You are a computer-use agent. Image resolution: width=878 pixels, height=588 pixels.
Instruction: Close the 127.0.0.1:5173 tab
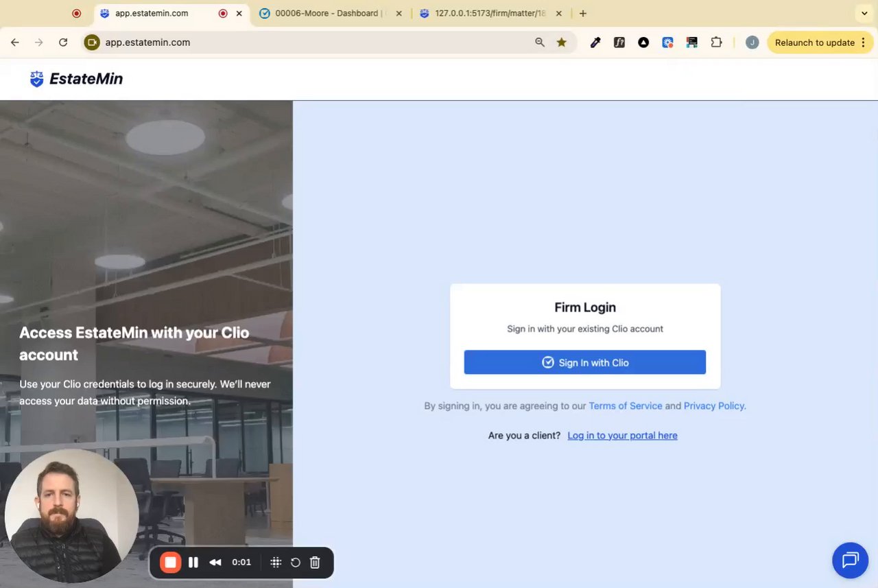[x=558, y=13]
